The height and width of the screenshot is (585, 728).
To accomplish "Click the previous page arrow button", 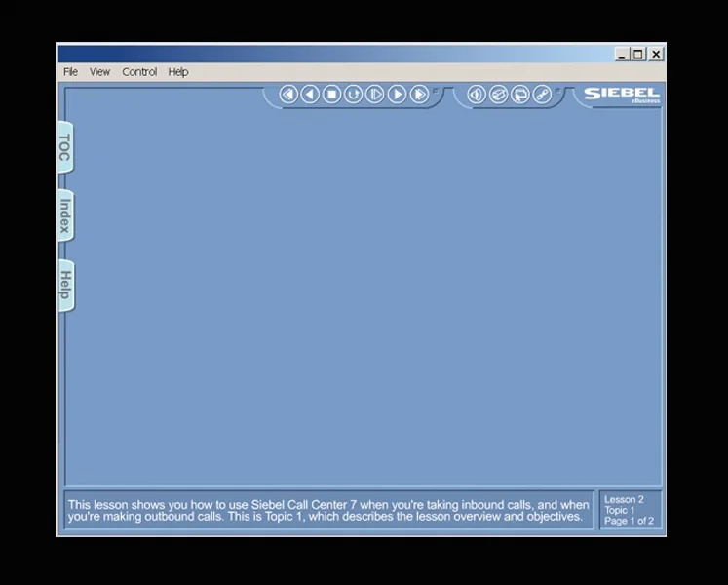I will coord(310,95).
